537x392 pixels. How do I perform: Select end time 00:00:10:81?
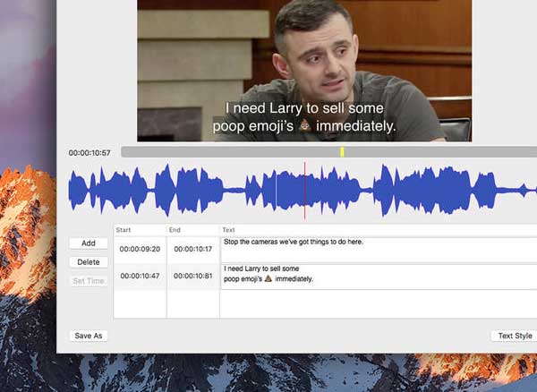193,276
